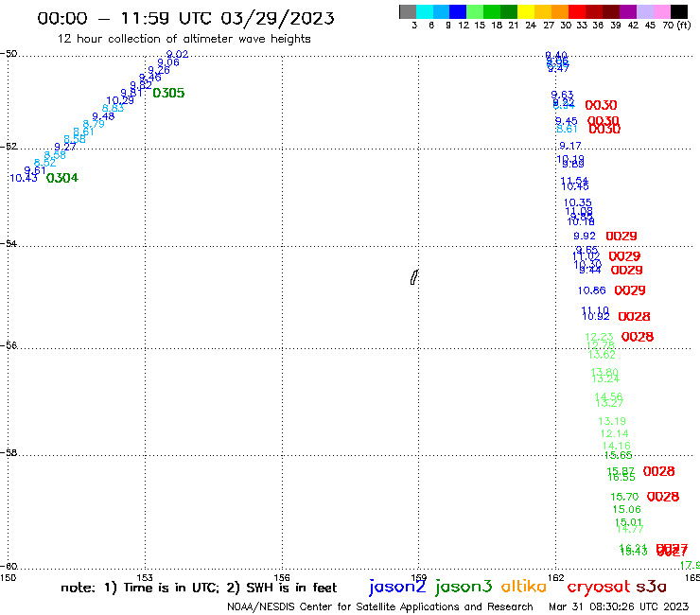This screenshot has height=615, width=700.
Task: Click the wave height value "9.92"
Action: 585,236
